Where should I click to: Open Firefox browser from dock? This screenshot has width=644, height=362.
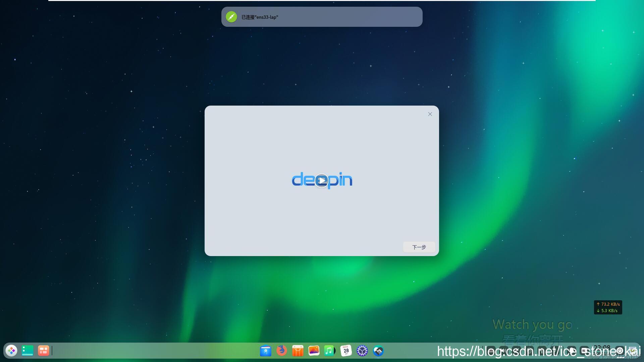point(282,351)
